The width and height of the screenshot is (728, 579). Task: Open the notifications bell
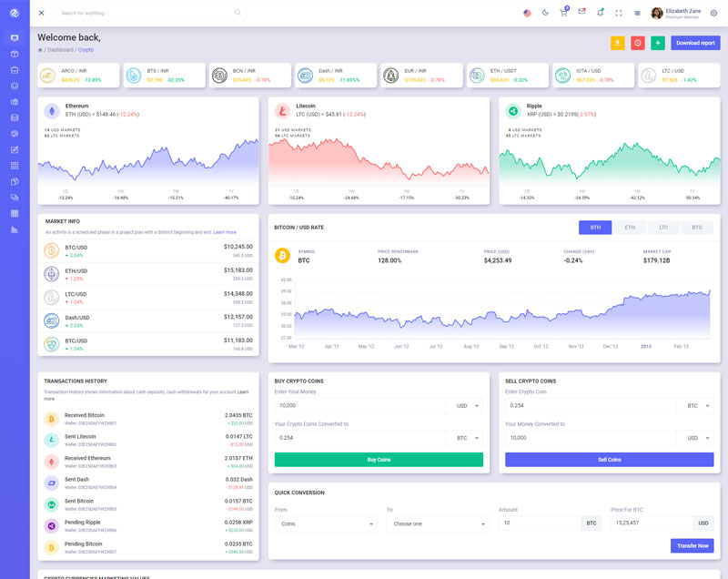click(x=600, y=13)
